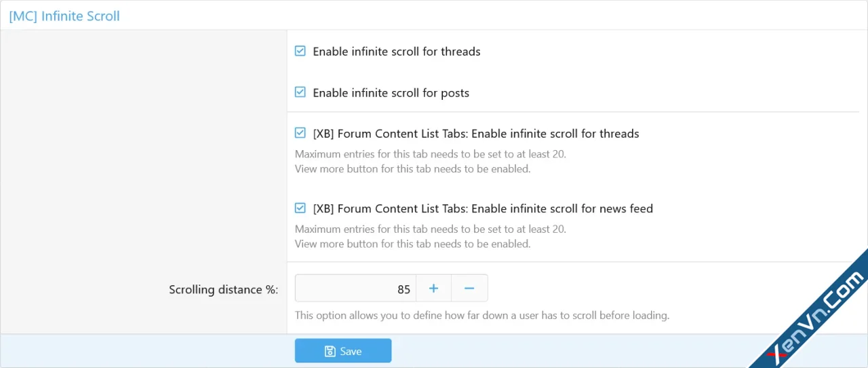Click hint about how far user scrolls
Screen dimensions: 868x368
click(482, 316)
